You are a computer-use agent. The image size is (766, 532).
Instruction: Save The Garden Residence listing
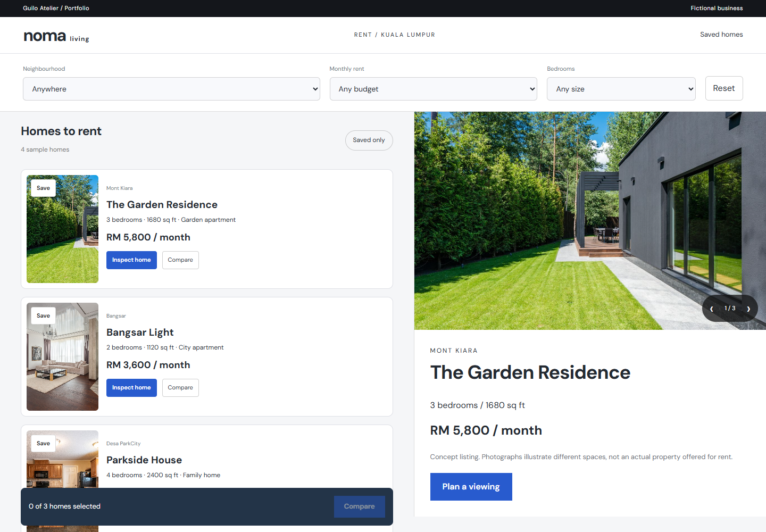(44, 188)
